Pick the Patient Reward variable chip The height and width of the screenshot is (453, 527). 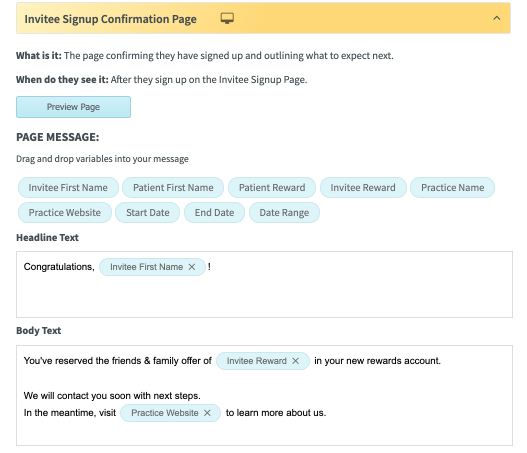[x=272, y=188]
